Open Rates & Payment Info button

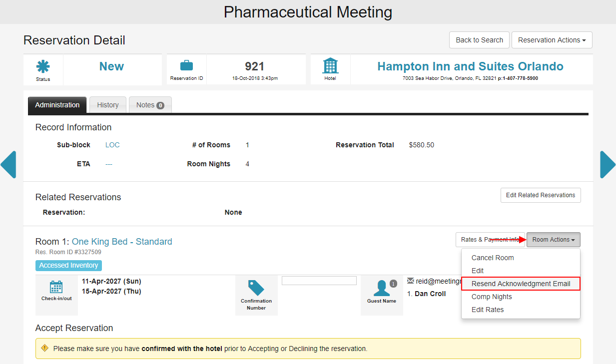(x=490, y=240)
